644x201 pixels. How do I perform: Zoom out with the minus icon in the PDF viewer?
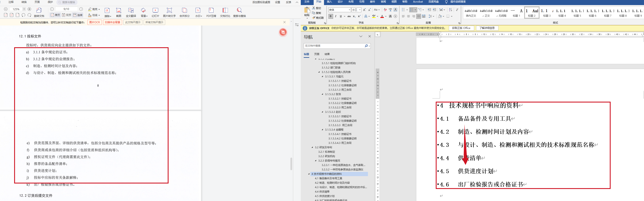pyautogui.click(x=6, y=9)
